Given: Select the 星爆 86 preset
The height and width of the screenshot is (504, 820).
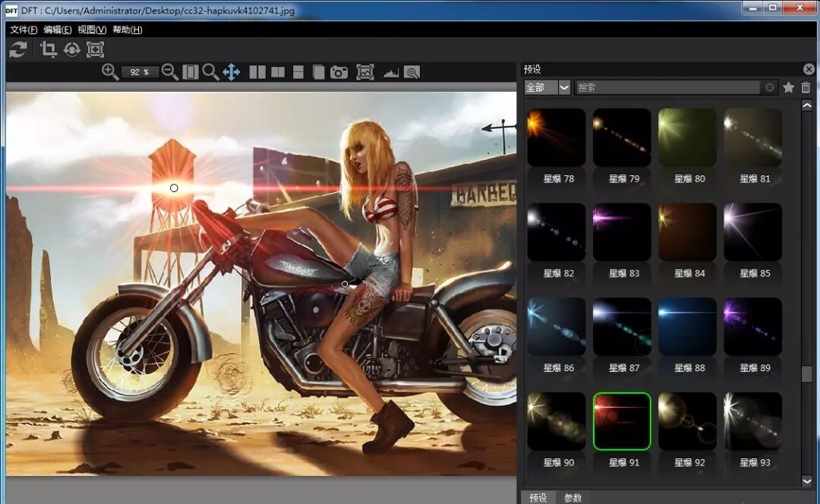Looking at the screenshot, I should (x=557, y=326).
